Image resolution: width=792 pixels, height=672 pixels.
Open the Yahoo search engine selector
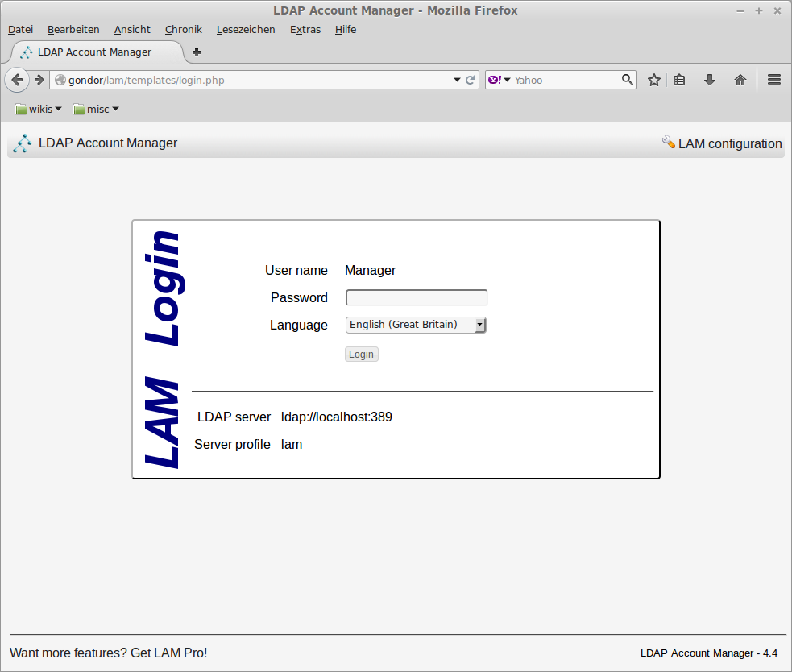pos(500,80)
